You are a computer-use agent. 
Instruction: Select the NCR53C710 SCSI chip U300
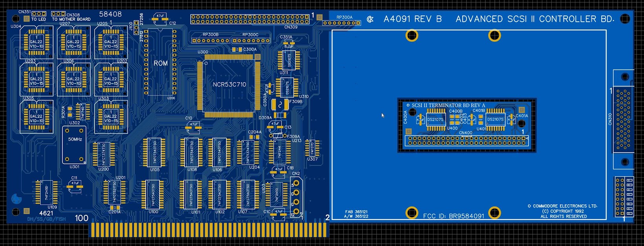(229, 86)
